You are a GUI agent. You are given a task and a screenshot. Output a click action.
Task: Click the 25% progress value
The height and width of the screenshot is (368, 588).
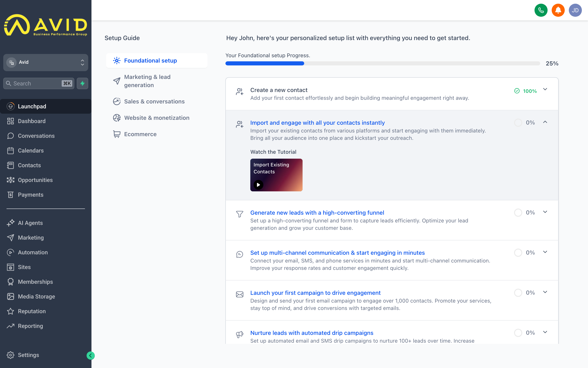pyautogui.click(x=552, y=64)
